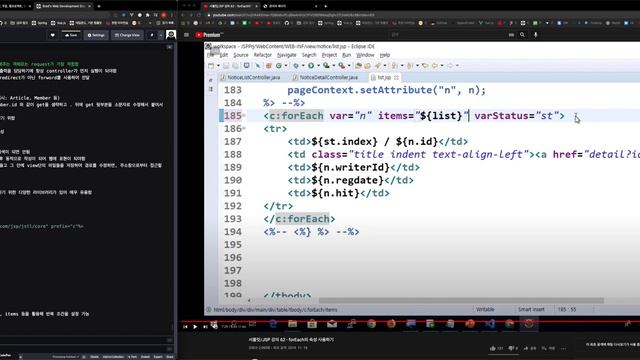The image size is (640, 360).
Task: Click the left scroll arrow of editor scrollbar
Action: 249,300
